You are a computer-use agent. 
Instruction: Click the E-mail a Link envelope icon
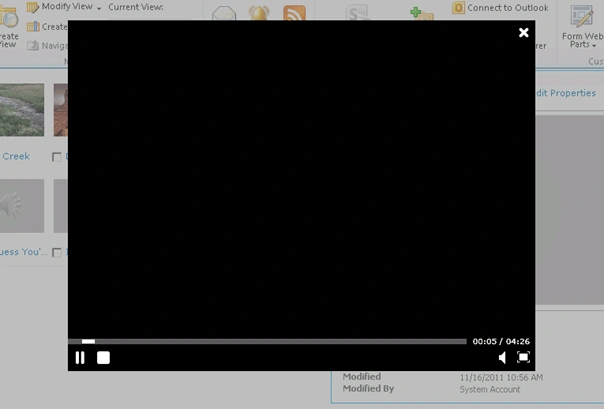pyautogui.click(x=224, y=13)
